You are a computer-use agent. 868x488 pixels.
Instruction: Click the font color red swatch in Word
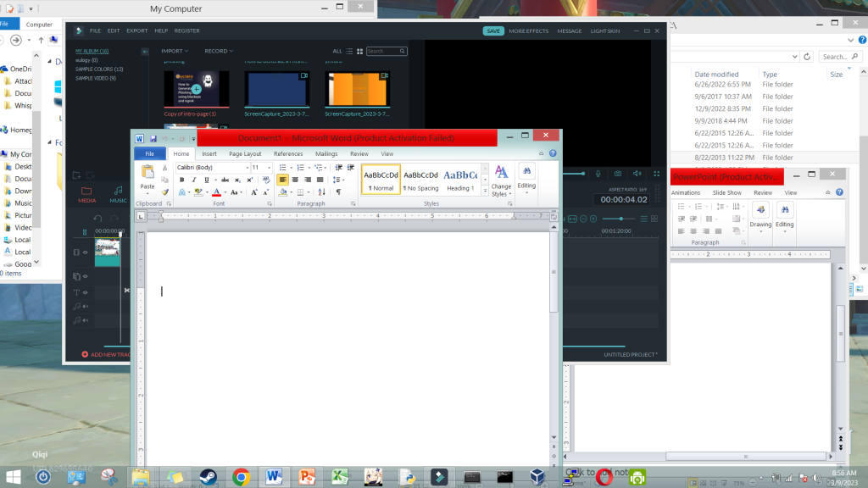(216, 192)
